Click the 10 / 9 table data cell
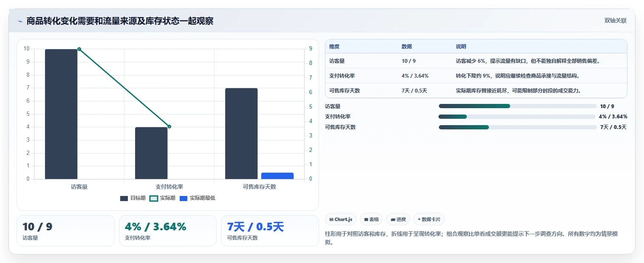 pyautogui.click(x=409, y=61)
